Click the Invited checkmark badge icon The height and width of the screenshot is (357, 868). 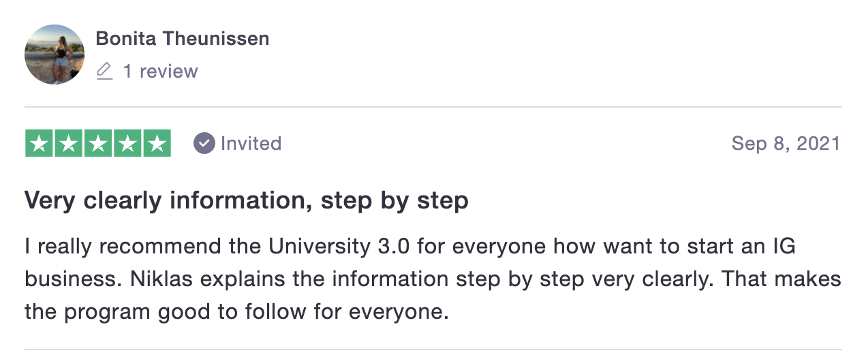click(204, 143)
